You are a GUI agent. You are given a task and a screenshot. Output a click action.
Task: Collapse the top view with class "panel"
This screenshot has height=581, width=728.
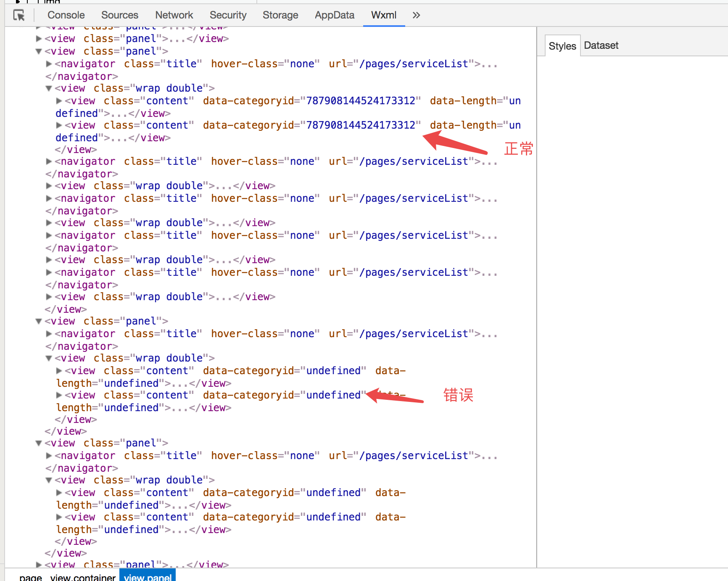pyautogui.click(x=38, y=51)
